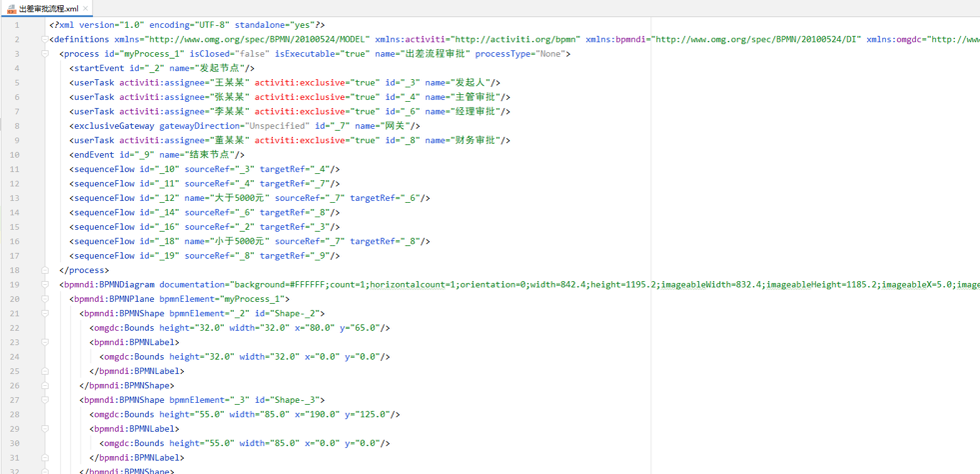The height and width of the screenshot is (474, 980).
Task: Click line number 13 in the gutter
Action: [15, 198]
